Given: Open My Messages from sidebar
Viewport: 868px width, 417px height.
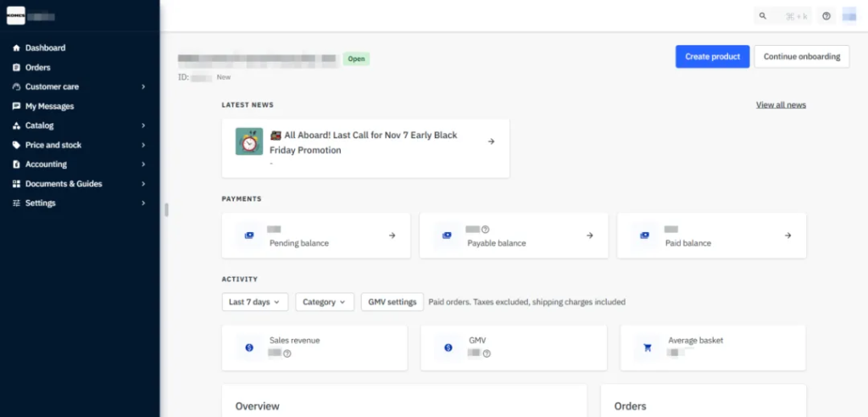Looking at the screenshot, I should (x=49, y=106).
